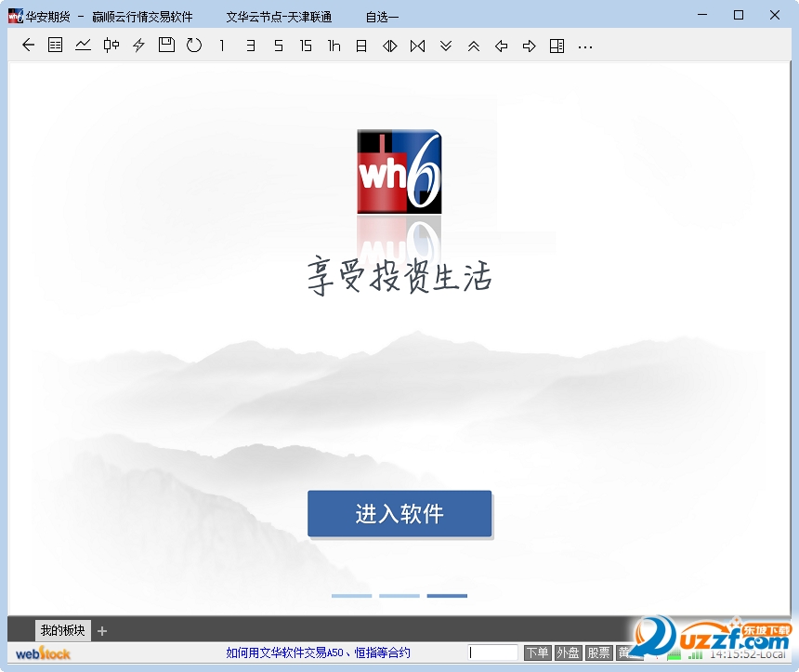Click the double chevron down icon
Viewport: 799px width, 672px height.
(446, 46)
